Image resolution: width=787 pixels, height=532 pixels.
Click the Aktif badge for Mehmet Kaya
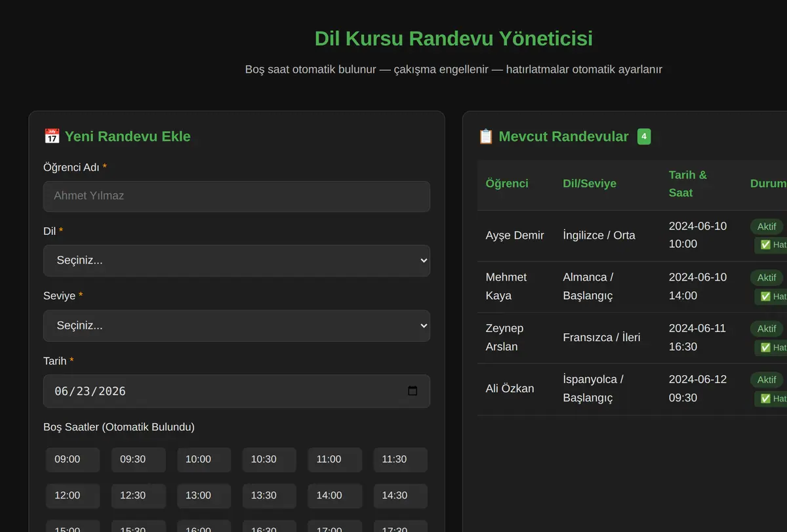tap(767, 277)
